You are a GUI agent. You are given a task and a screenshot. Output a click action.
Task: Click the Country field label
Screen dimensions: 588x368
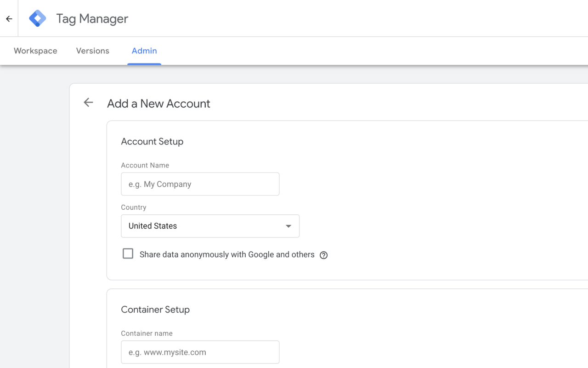click(x=134, y=207)
